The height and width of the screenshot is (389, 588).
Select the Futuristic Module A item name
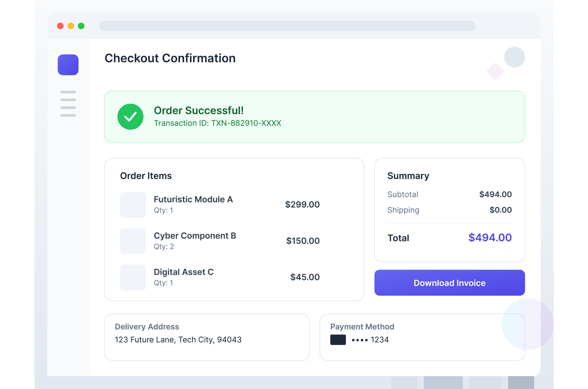pyautogui.click(x=193, y=200)
